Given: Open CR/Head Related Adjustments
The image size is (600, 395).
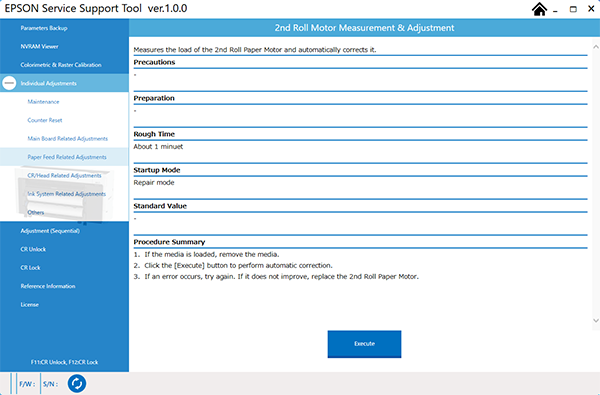Looking at the screenshot, I should click(x=64, y=175).
